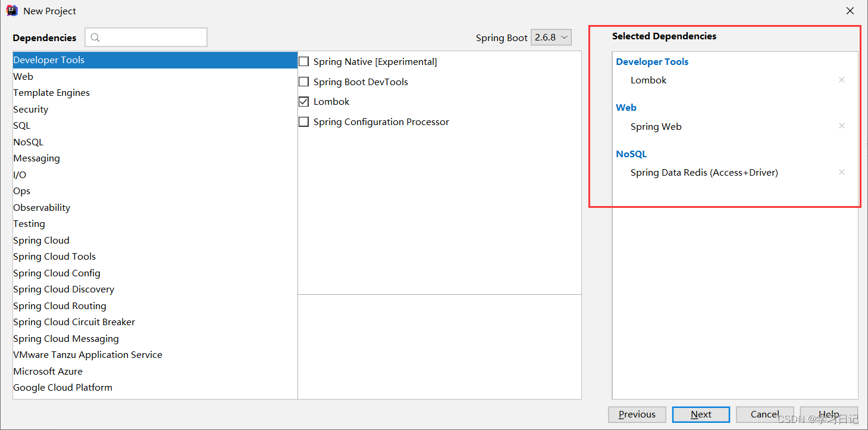
Task: Select the NoSQL category
Action: pyautogui.click(x=155, y=142)
